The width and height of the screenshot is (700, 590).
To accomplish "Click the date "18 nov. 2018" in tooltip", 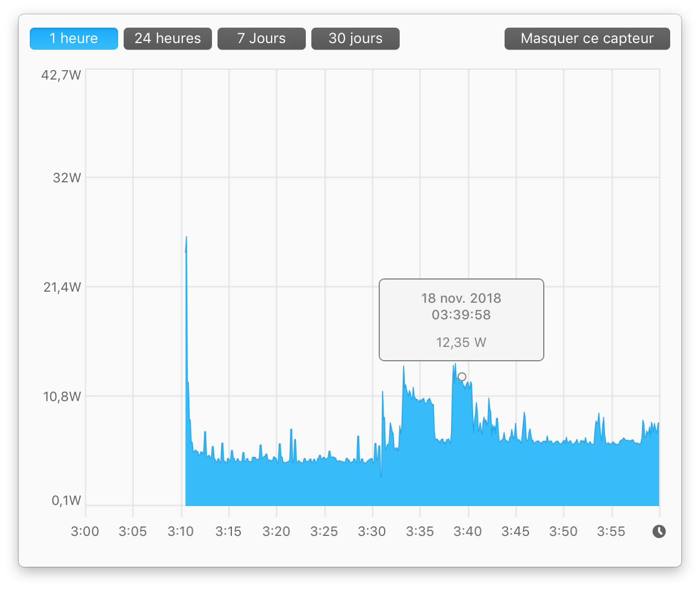I will click(x=461, y=298).
